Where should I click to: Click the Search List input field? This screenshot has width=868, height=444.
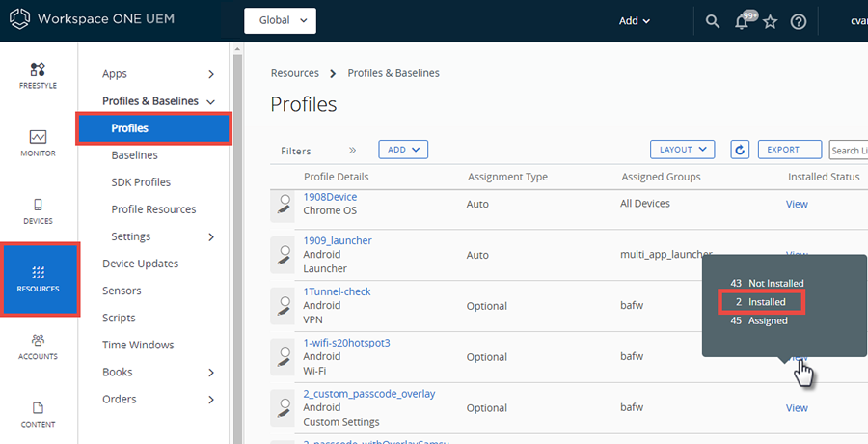tap(849, 150)
